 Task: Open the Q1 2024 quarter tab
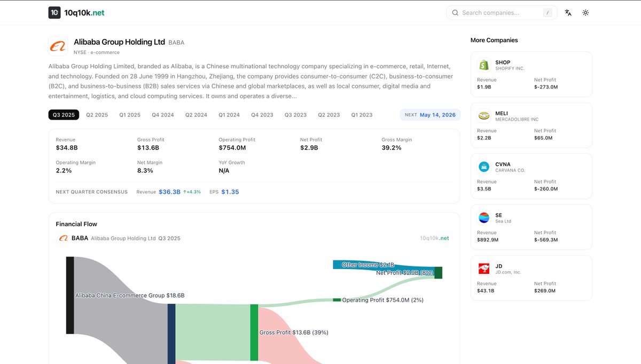coord(229,115)
